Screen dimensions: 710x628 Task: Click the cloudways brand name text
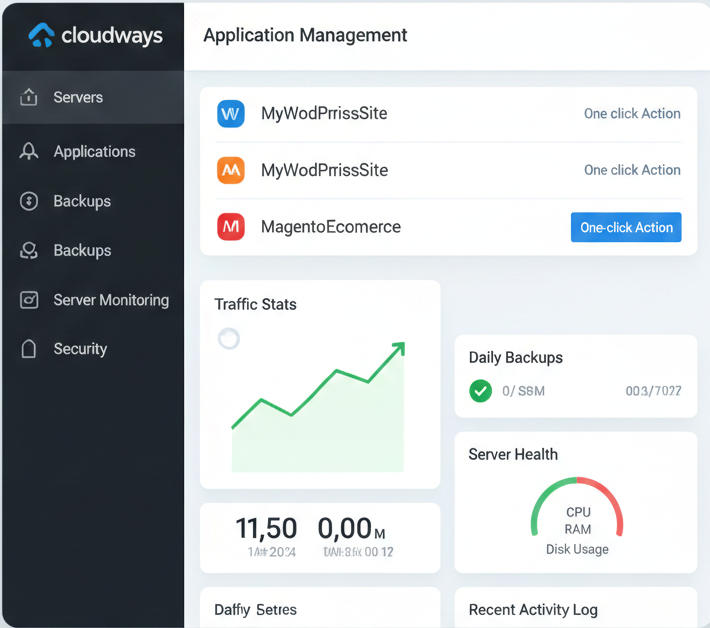tap(112, 36)
